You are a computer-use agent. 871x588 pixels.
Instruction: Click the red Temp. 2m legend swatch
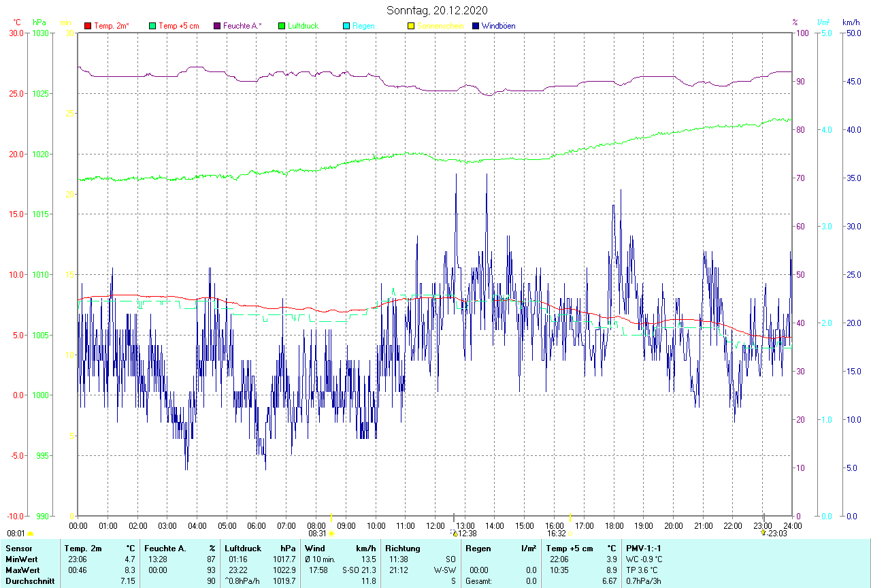[88, 27]
